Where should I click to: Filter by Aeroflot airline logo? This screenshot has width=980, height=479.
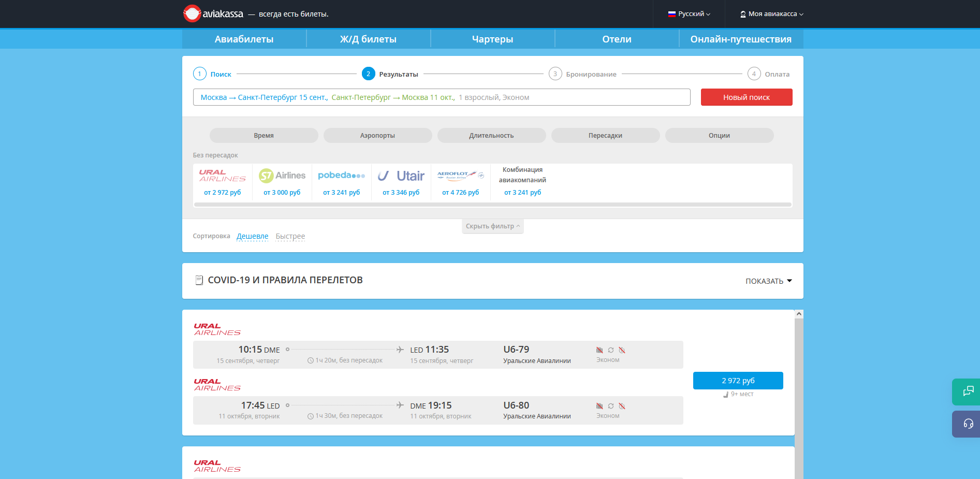[x=460, y=176]
